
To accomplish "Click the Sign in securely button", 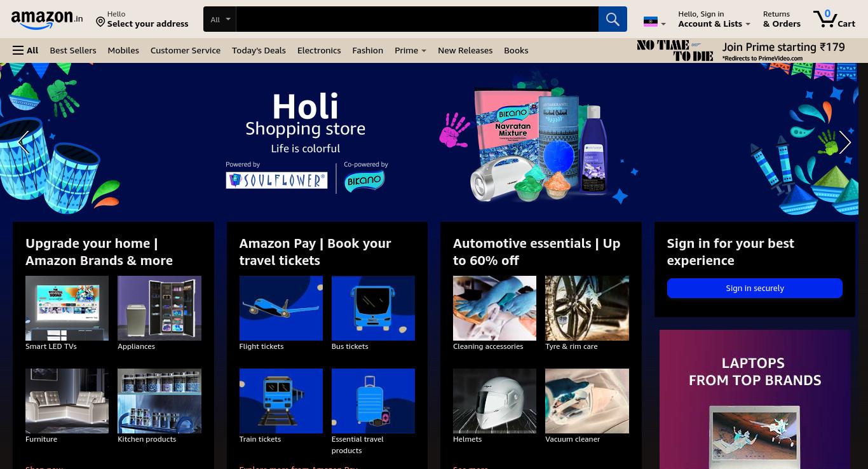I will [x=755, y=288].
